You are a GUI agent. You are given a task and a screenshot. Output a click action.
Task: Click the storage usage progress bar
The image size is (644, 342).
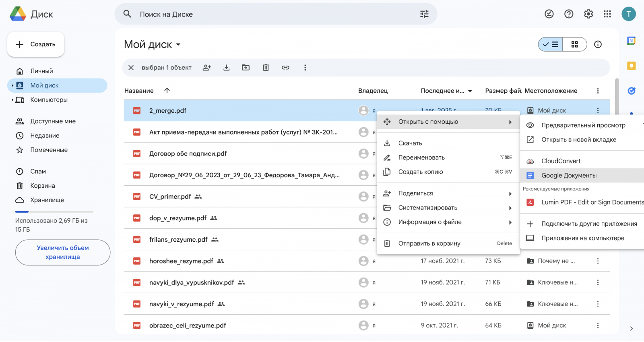pyautogui.click(x=54, y=211)
